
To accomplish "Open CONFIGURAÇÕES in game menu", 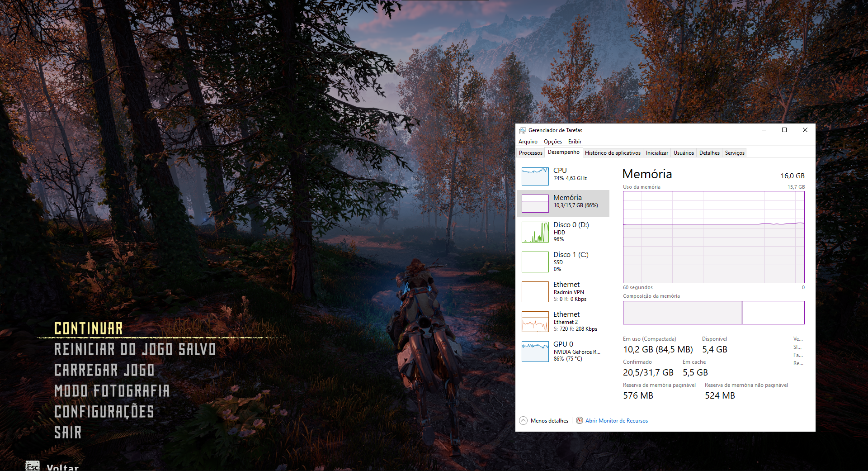I will pyautogui.click(x=104, y=412).
